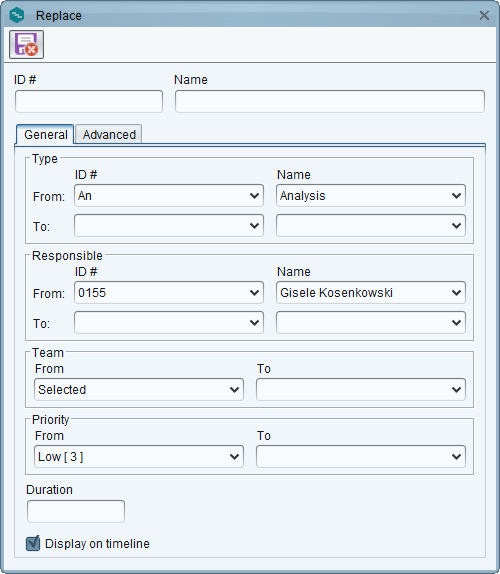The width and height of the screenshot is (500, 574).
Task: Open Team From dropdown showing Selected
Action: tap(139, 390)
